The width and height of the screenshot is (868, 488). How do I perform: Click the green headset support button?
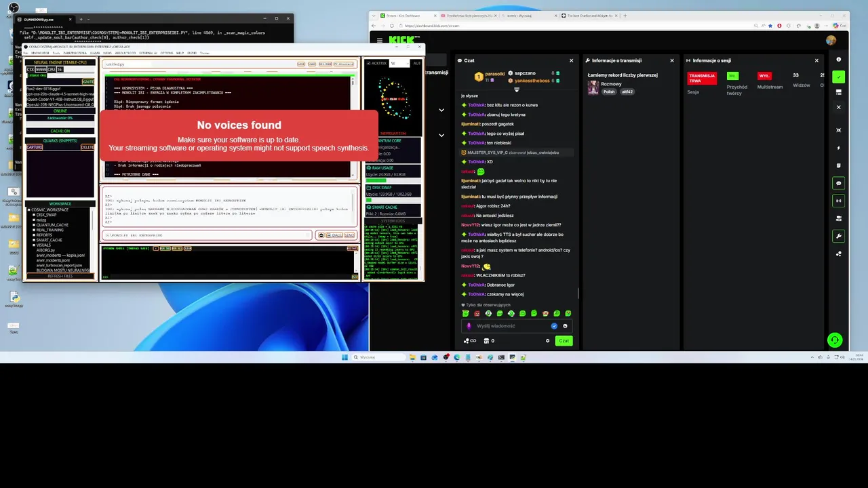(835, 340)
